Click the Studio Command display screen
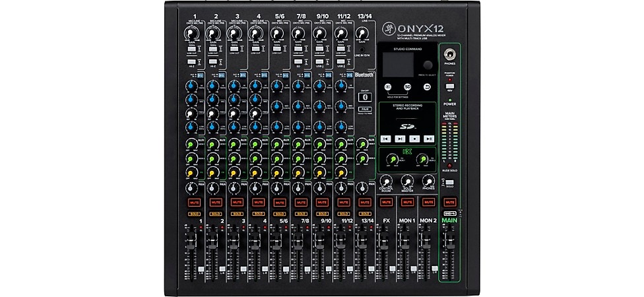Screen dimensions: 644x297 398,65
